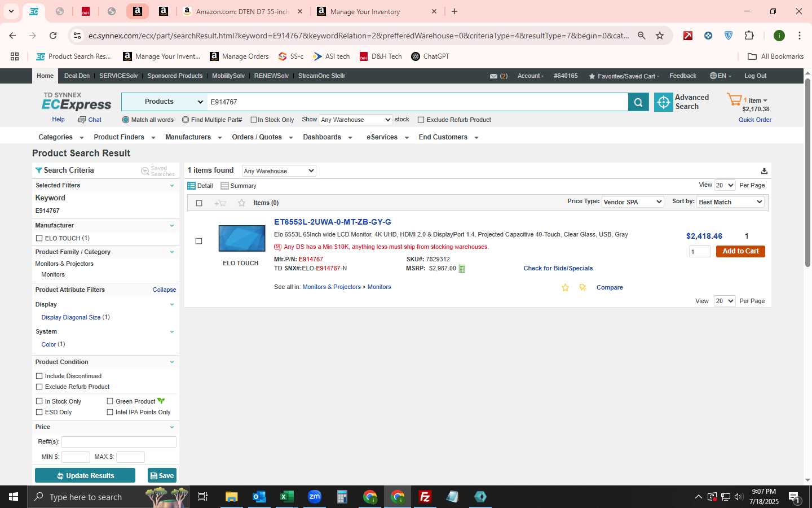Check the ELO TOUCH manufacturer filter

pos(39,238)
